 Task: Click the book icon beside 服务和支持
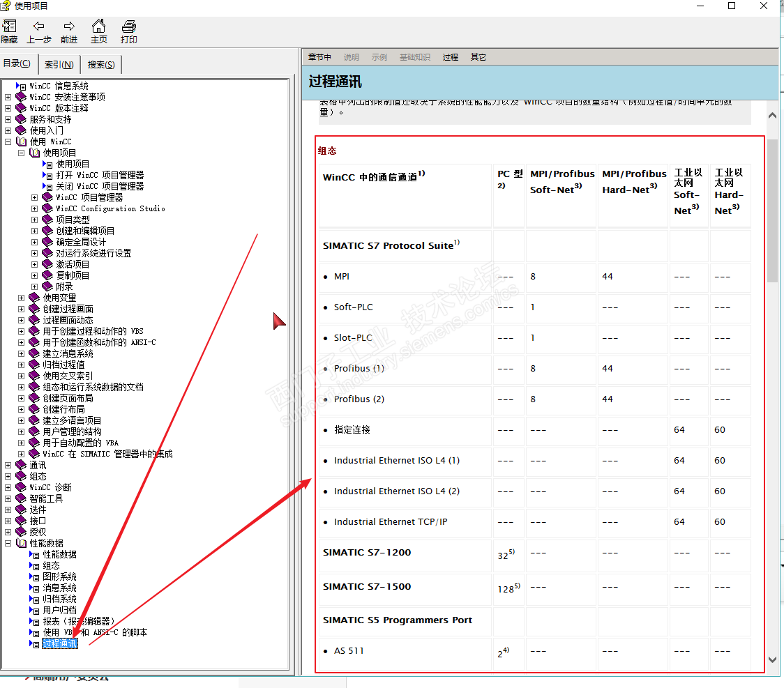(21, 119)
